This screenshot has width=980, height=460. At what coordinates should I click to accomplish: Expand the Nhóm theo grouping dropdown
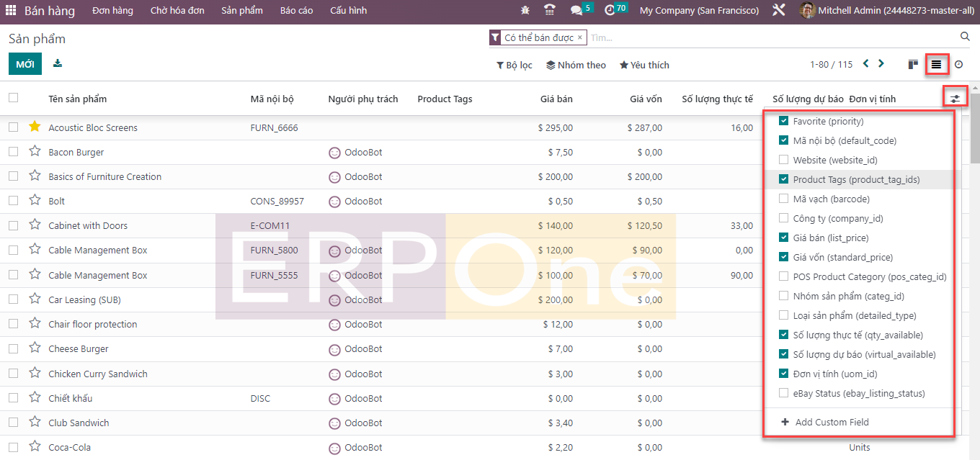[x=576, y=65]
